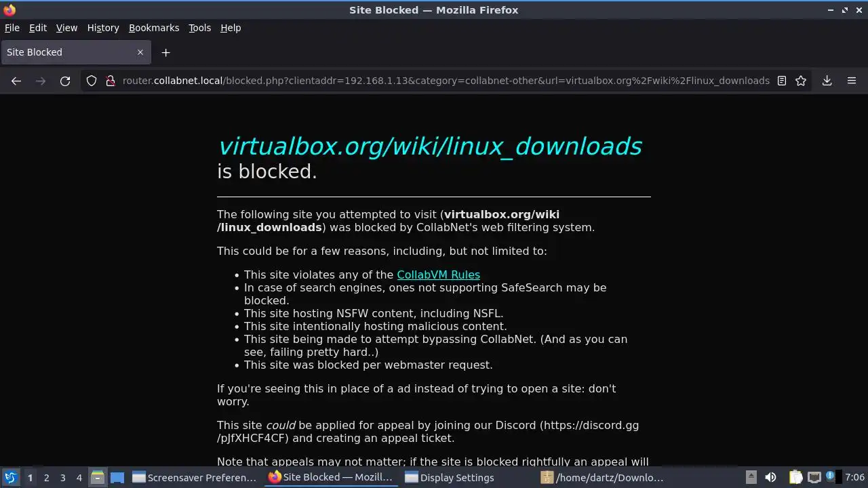This screenshot has width=868, height=488.
Task: Open the removable media eject applet
Action: (x=751, y=477)
